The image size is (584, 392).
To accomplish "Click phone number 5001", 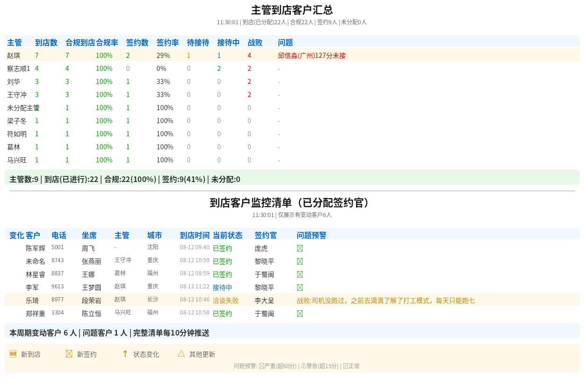I will click(57, 247).
